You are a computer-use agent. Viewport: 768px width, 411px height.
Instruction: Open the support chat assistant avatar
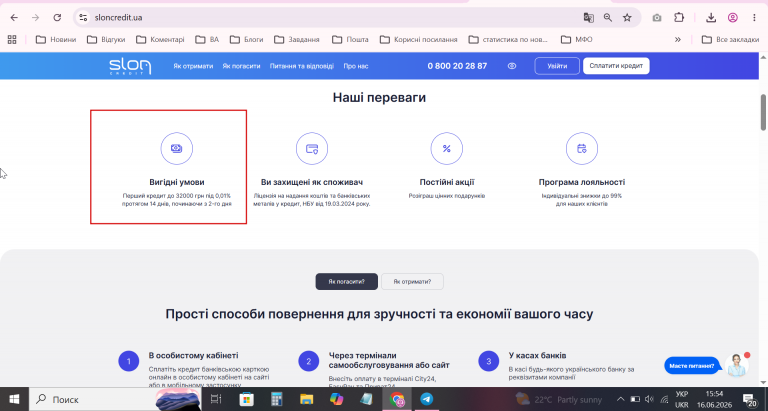(x=737, y=365)
